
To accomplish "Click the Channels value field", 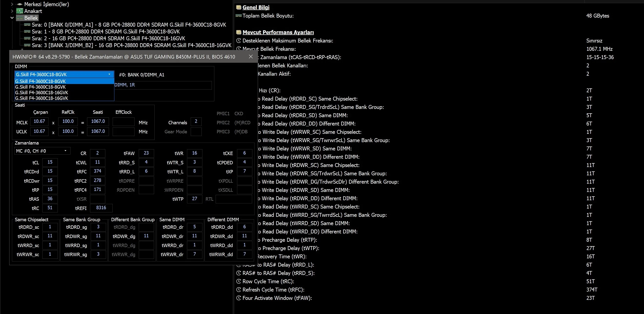I will coord(196,121).
